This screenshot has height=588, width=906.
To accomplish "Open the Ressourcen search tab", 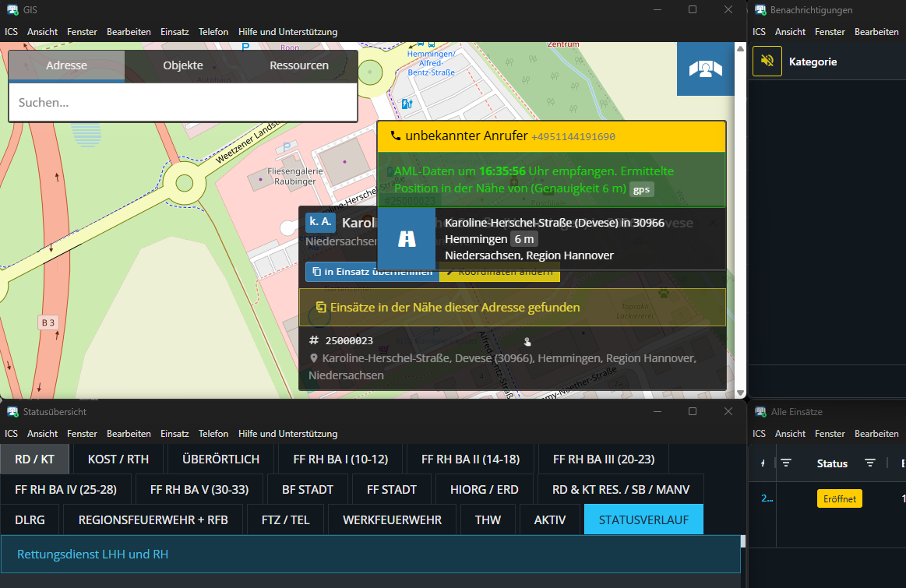I will click(x=299, y=65).
